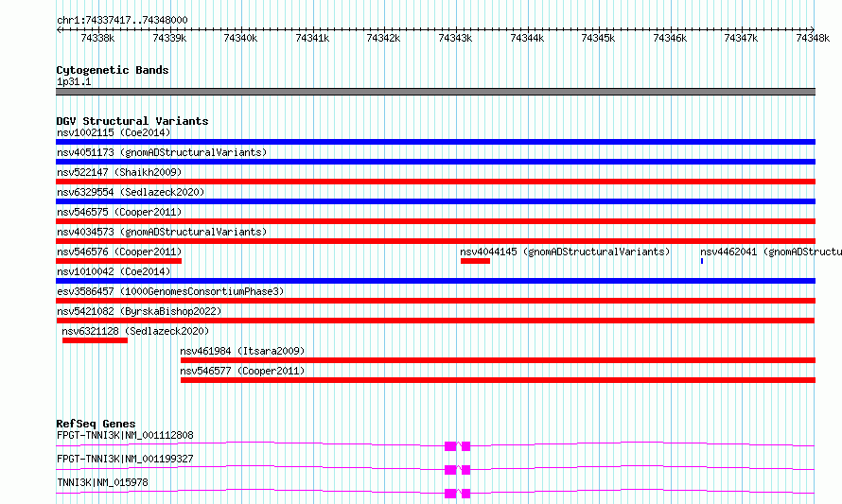This screenshot has height=504, width=842.
Task: Click the nsv4044145 (gnomADStructuralVariants) label
Action: pyautogui.click(x=565, y=252)
